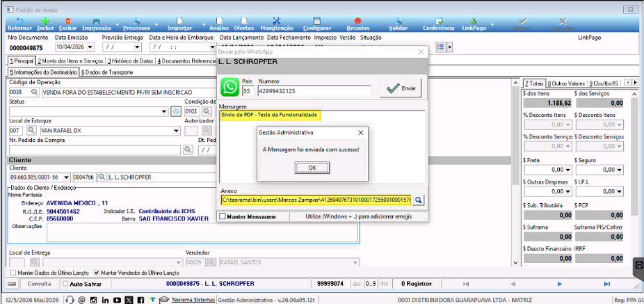The image size is (644, 304).
Task: Click the Retornar back arrow icon
Action: (x=19, y=21)
